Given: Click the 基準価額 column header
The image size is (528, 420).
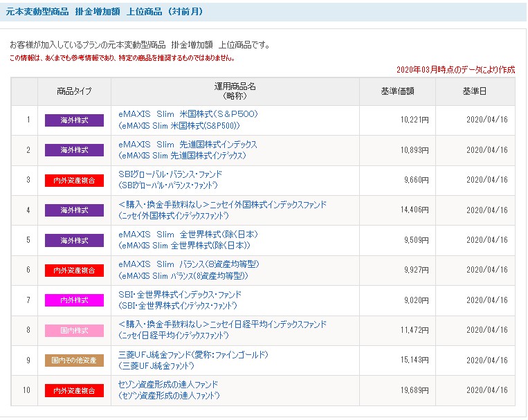Looking at the screenshot, I should click(x=397, y=91).
